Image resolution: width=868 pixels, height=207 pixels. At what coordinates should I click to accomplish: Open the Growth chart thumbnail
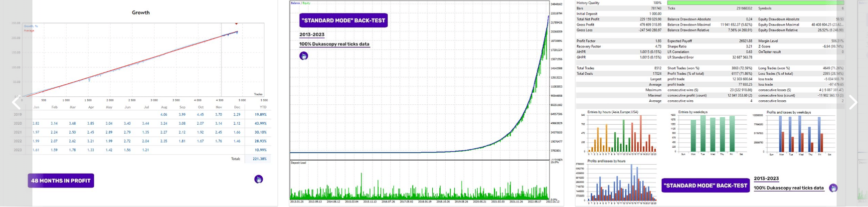[x=141, y=60]
